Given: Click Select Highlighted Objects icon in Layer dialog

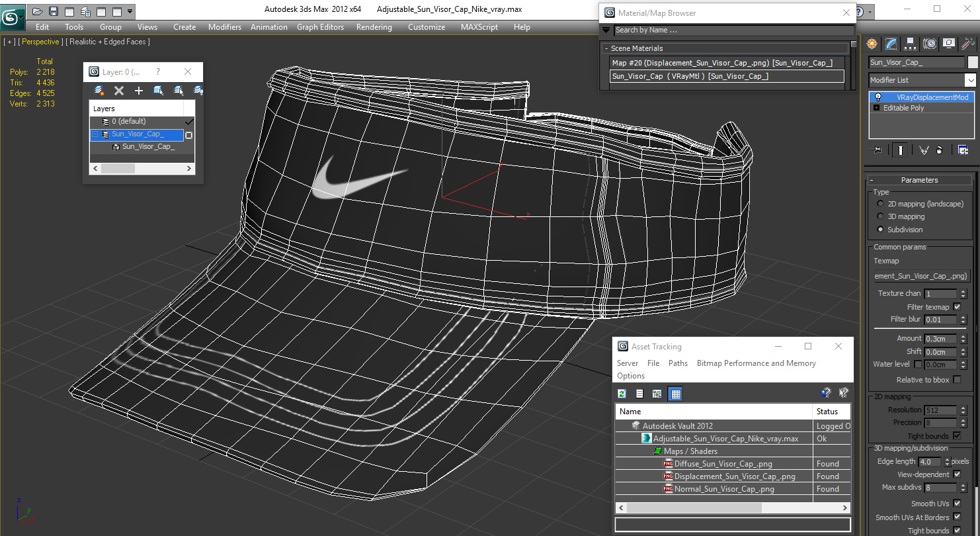Looking at the screenshot, I should pyautogui.click(x=159, y=91).
